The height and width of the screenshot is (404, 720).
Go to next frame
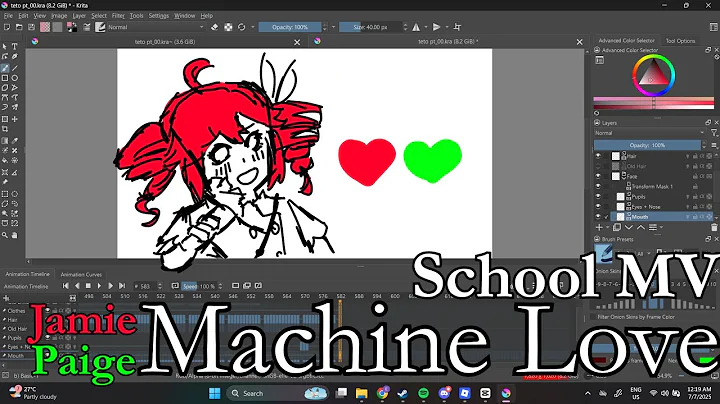click(111, 286)
